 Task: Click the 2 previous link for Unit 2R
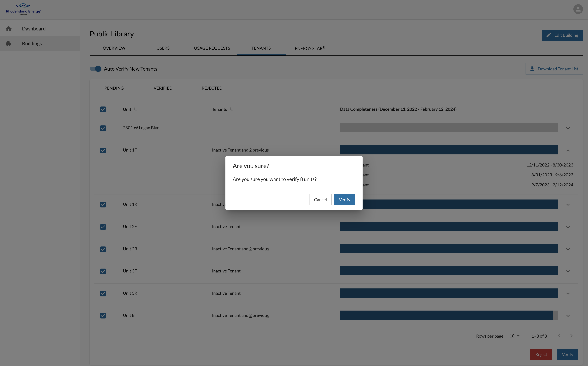(259, 249)
